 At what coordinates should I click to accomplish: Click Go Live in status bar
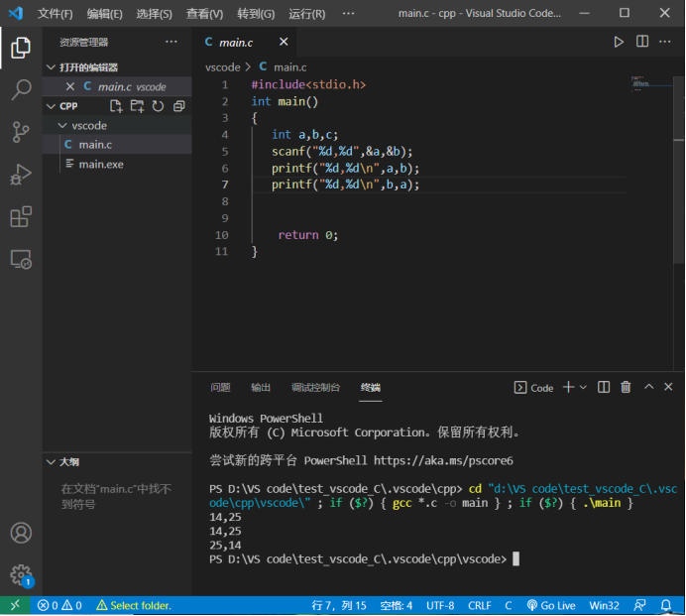551,605
